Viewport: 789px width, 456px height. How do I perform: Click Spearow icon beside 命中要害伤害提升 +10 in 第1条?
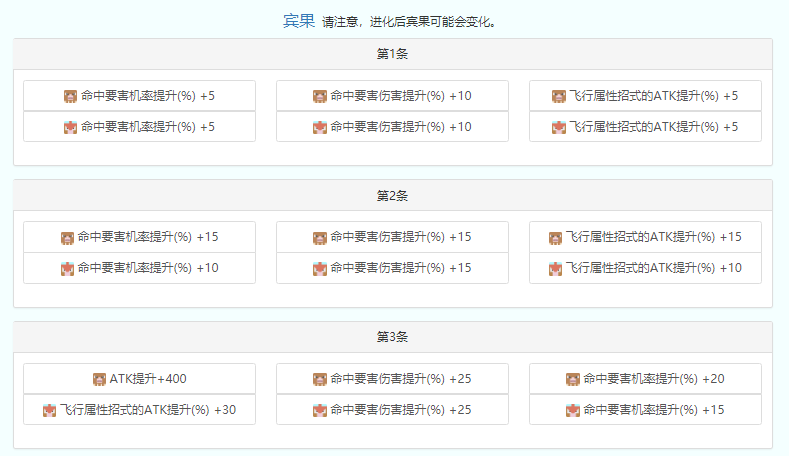(320, 96)
